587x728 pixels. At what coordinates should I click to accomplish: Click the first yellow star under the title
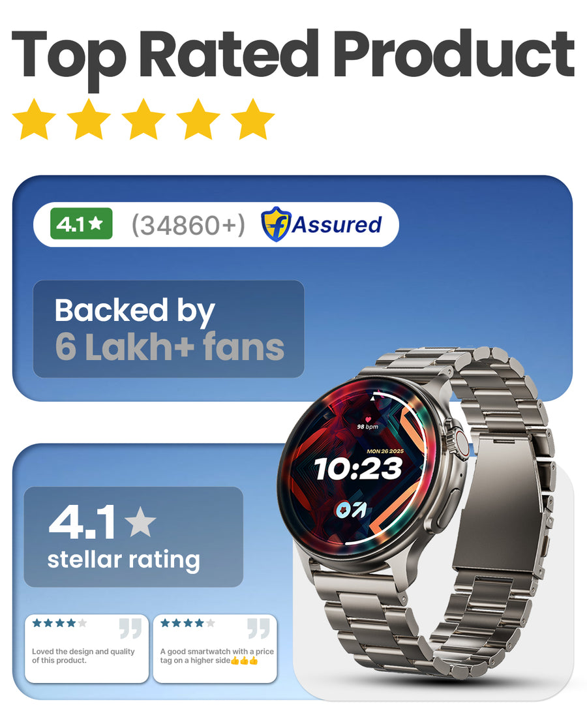[34, 119]
